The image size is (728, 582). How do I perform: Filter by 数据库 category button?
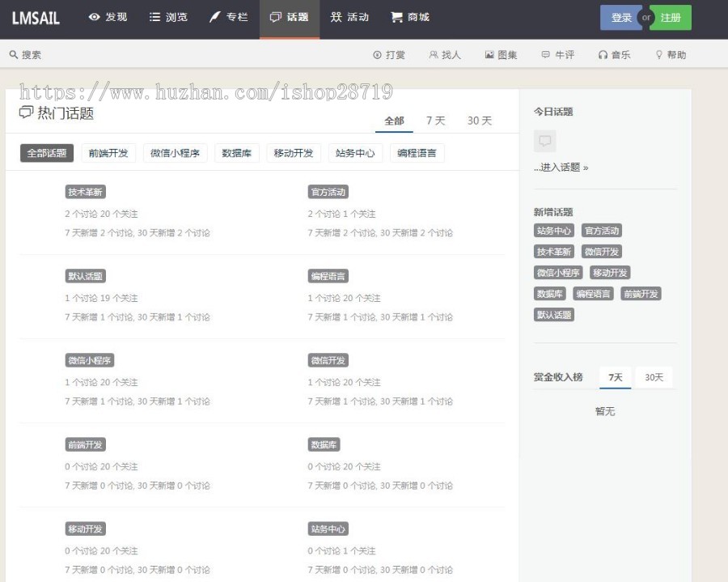pos(237,153)
